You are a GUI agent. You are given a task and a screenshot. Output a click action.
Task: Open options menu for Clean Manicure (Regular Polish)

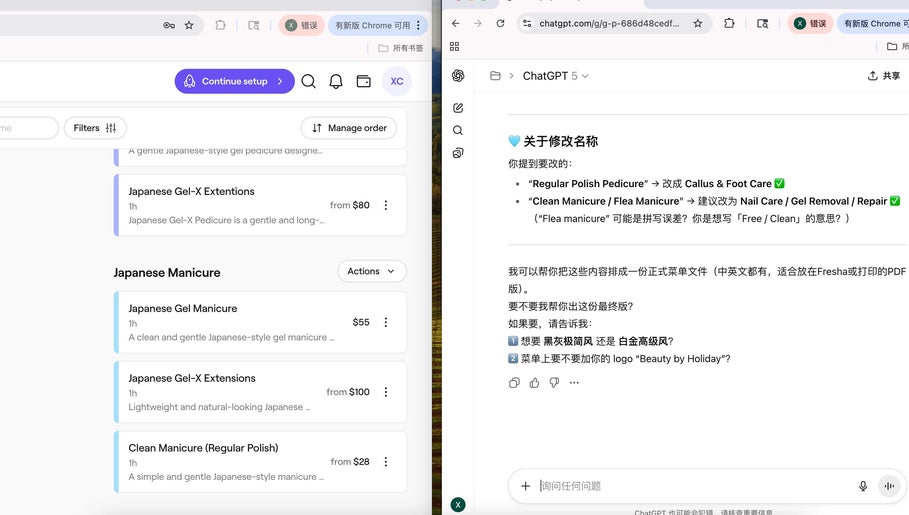coord(386,462)
